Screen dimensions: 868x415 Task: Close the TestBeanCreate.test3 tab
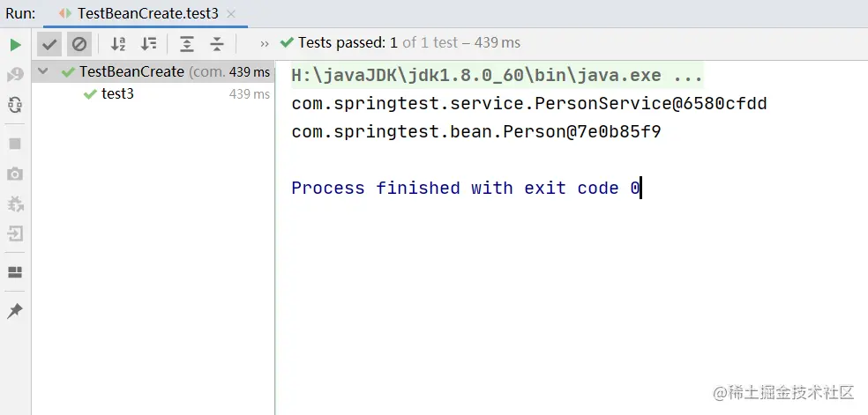(x=231, y=14)
